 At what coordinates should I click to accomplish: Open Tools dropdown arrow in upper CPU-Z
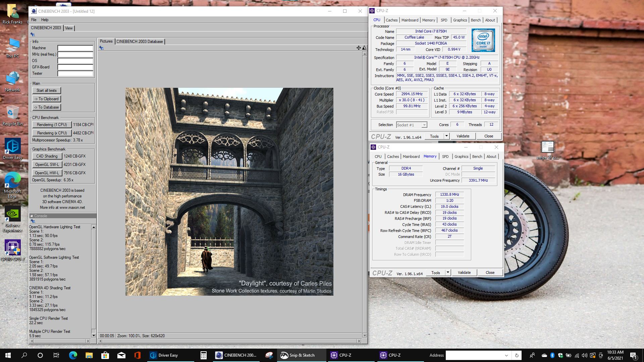click(x=446, y=136)
